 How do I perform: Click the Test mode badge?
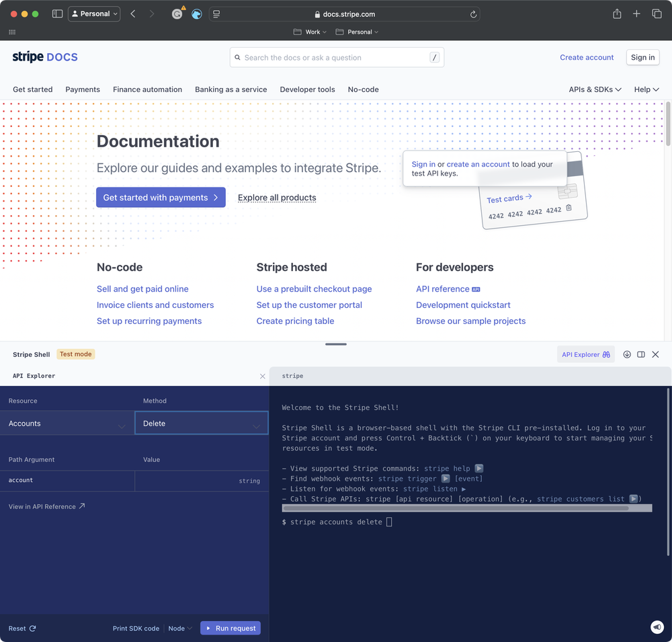76,354
